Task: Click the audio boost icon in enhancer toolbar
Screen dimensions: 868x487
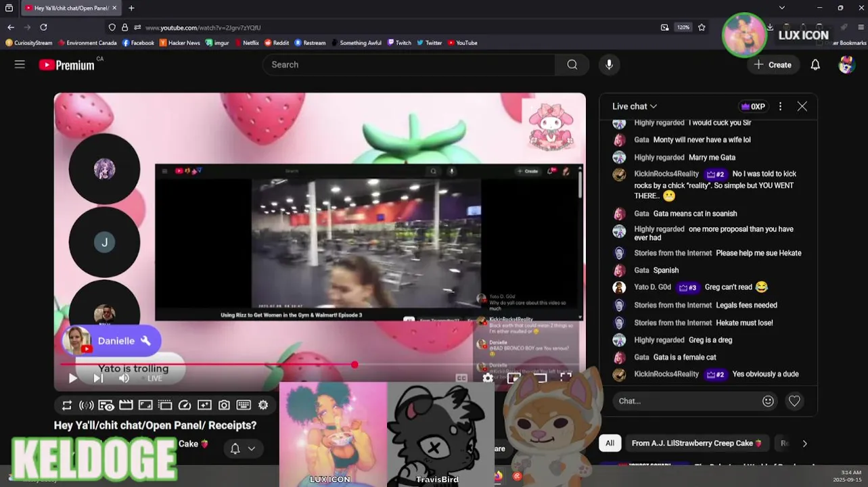Action: pos(86,405)
